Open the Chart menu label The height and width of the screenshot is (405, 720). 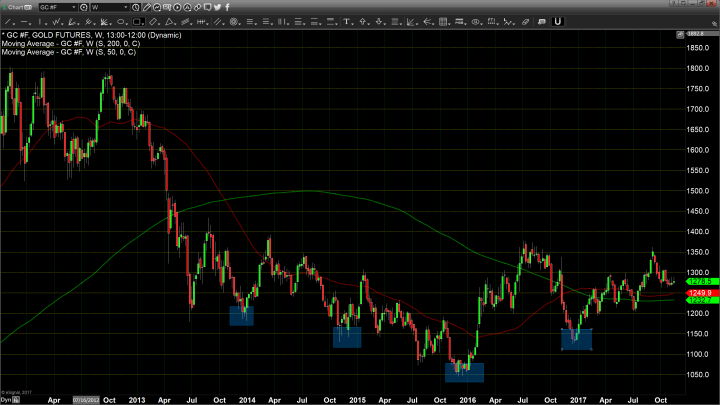(x=13, y=7)
